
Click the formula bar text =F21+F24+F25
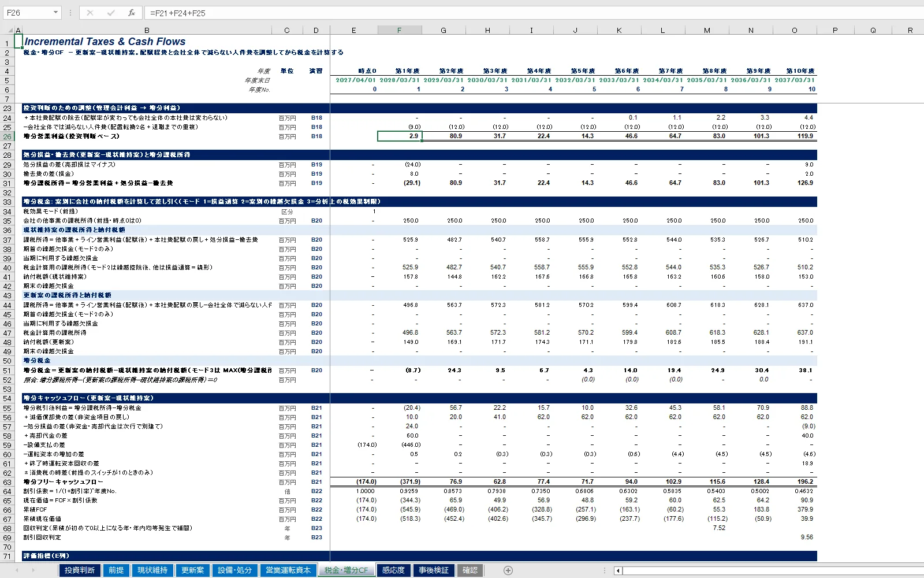point(178,13)
